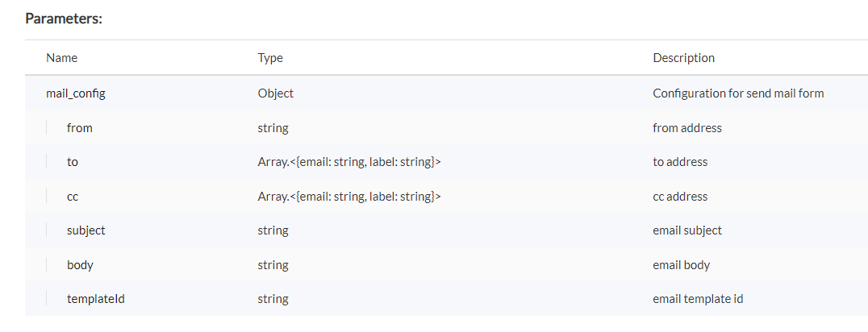This screenshot has height=332, width=868.
Task: Click the 'to address' description
Action: pos(680,162)
